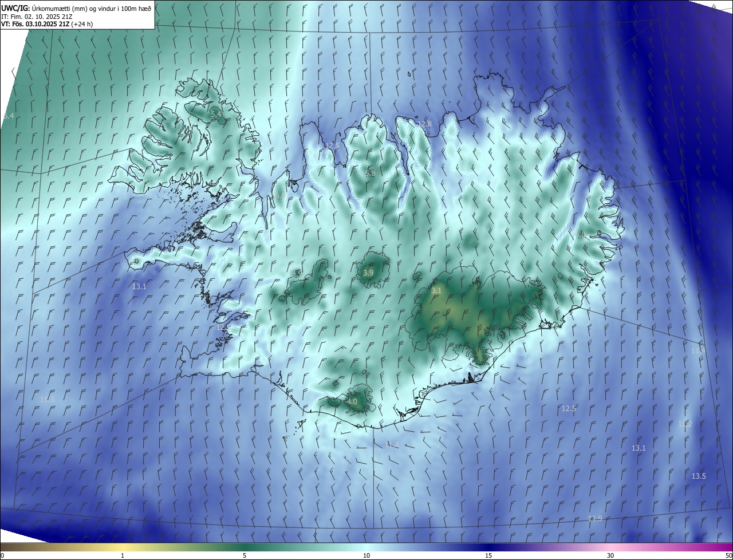
Task: Click the 3.9 value on Hofsjökull glacier
Action: click(x=368, y=273)
